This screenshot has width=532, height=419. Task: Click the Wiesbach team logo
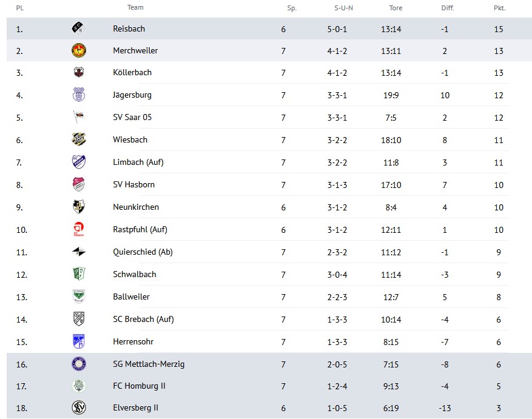click(79, 139)
